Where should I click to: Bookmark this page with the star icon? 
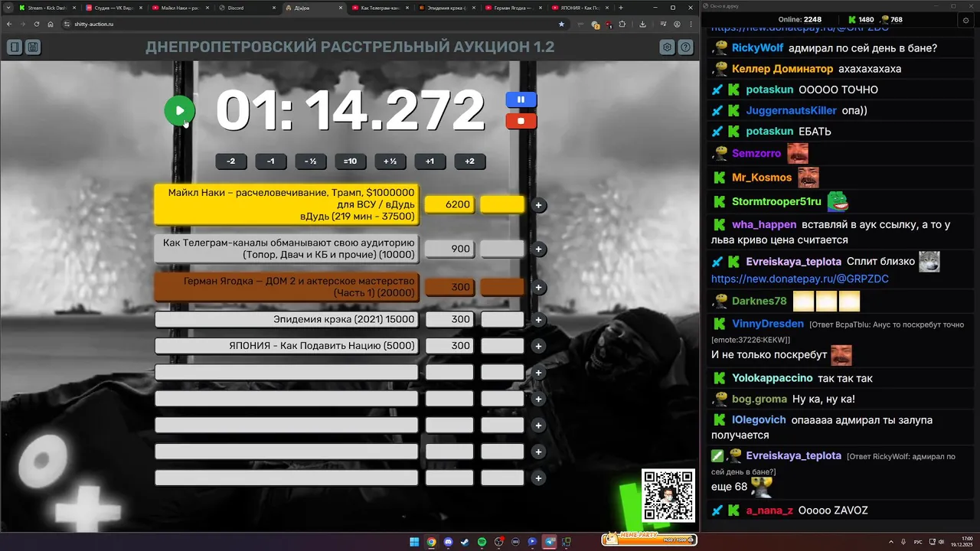[561, 24]
